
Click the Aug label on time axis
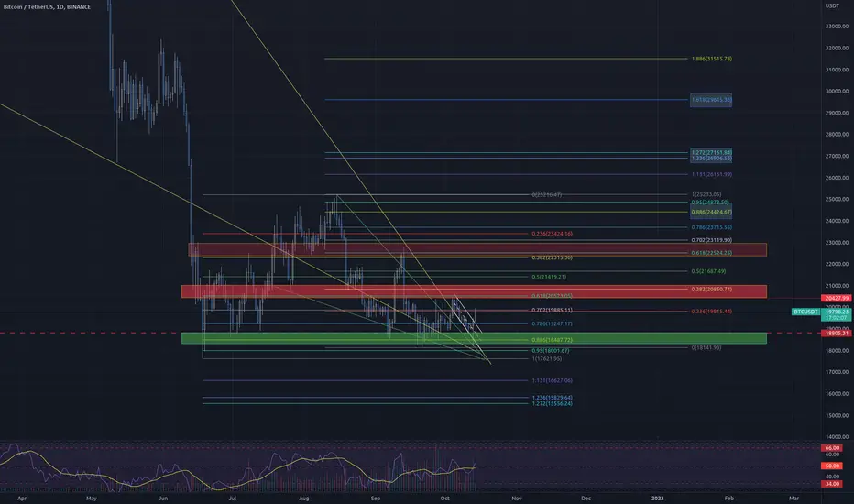(x=304, y=498)
